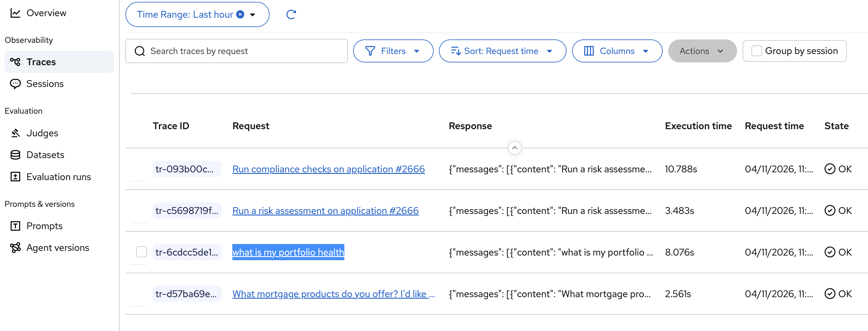
Task: Open the Actions menu button
Action: click(x=702, y=51)
